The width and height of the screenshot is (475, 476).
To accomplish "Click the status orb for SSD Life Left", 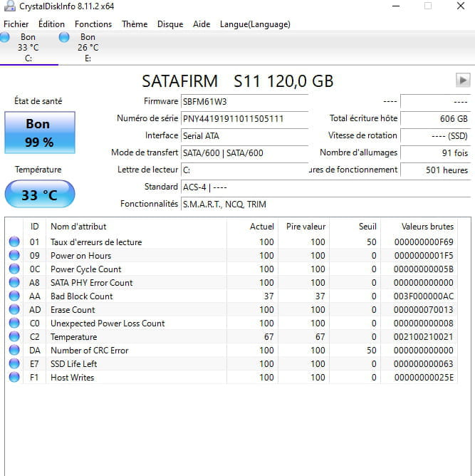I will pyautogui.click(x=14, y=363).
